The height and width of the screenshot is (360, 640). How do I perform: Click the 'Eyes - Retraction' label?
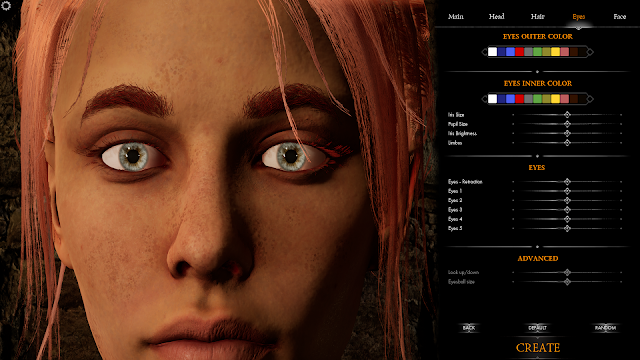pos(465,182)
